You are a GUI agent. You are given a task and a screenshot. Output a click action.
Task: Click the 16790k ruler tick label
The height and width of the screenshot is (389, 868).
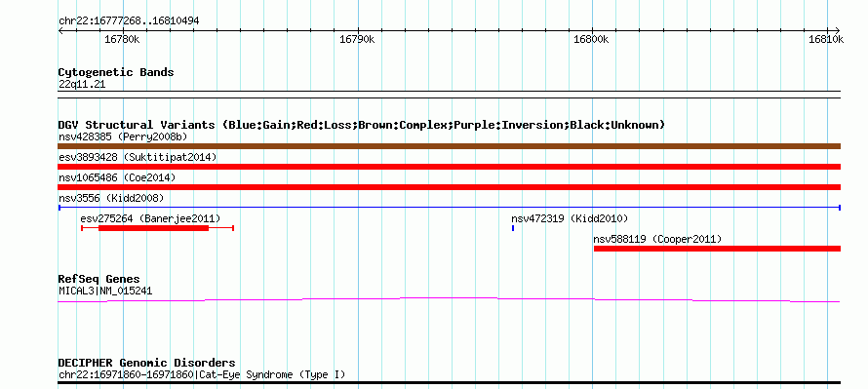(357, 39)
